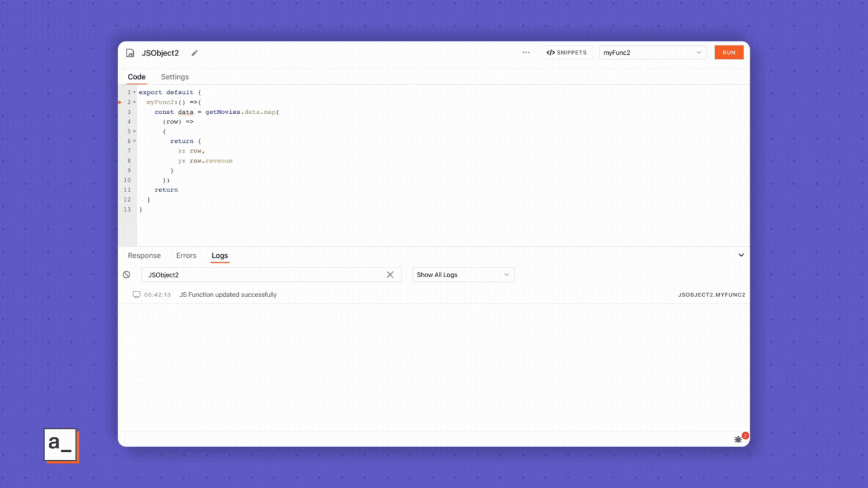Open the debugger via the bug icon
Image resolution: width=868 pixels, height=488 pixels.
point(738,439)
